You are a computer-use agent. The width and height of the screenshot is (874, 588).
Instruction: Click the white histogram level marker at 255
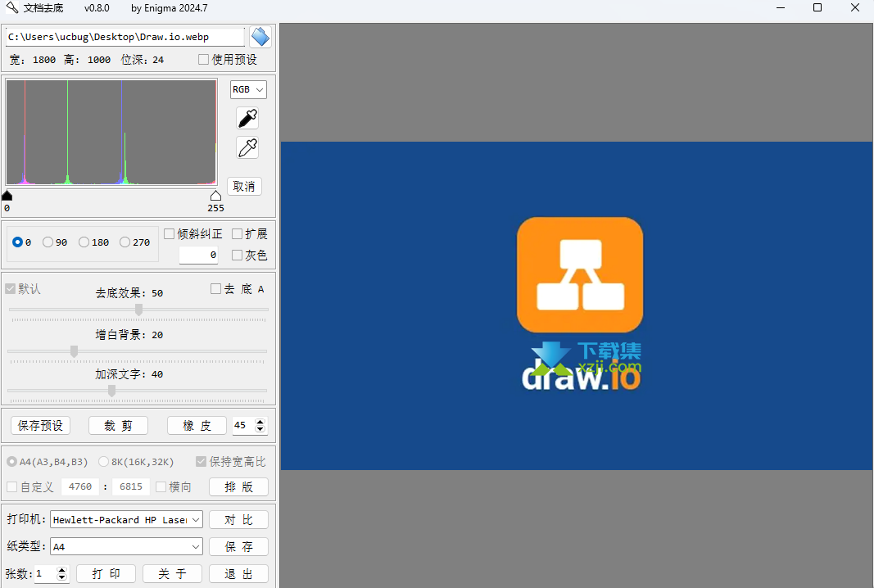pyautogui.click(x=215, y=195)
